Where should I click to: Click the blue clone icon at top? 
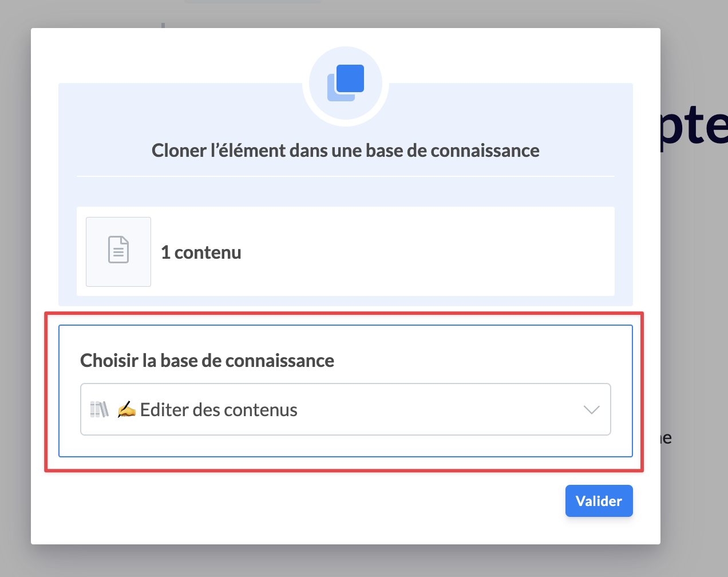pyautogui.click(x=346, y=82)
